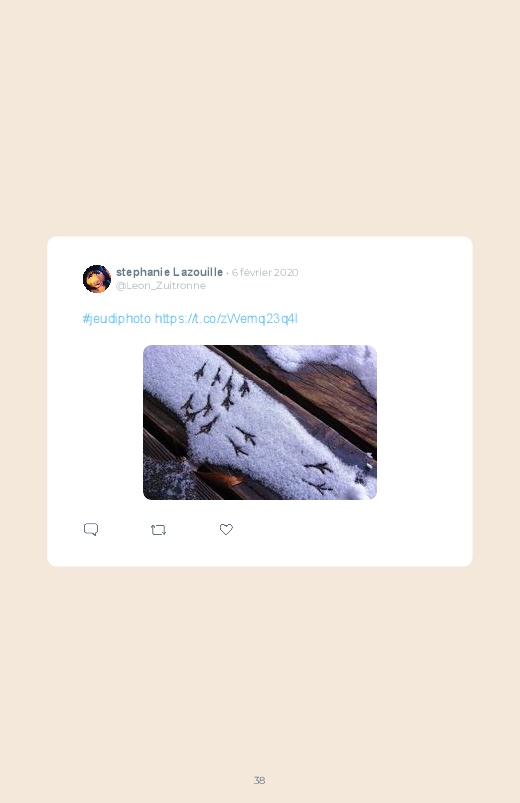
Task: Click page number 38 in the footer
Action: (x=259, y=780)
